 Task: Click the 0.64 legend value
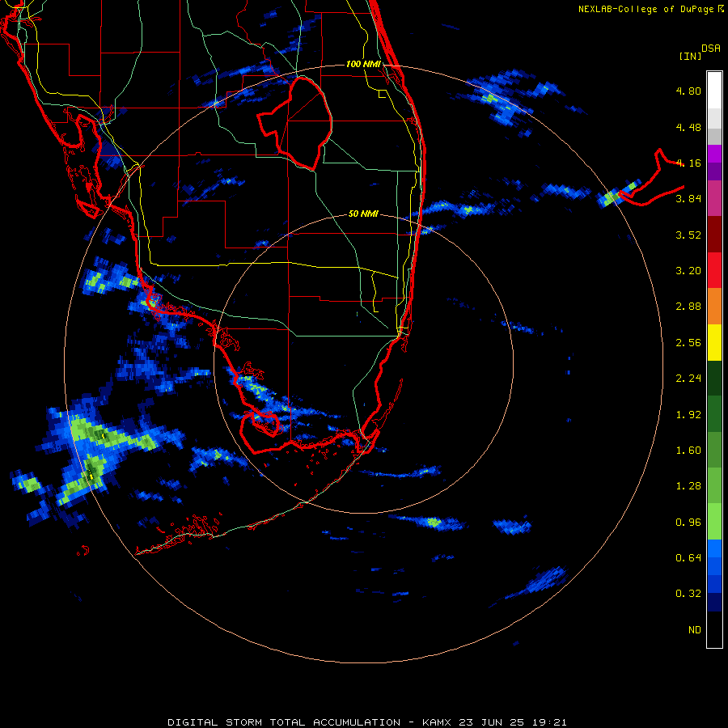click(x=688, y=557)
